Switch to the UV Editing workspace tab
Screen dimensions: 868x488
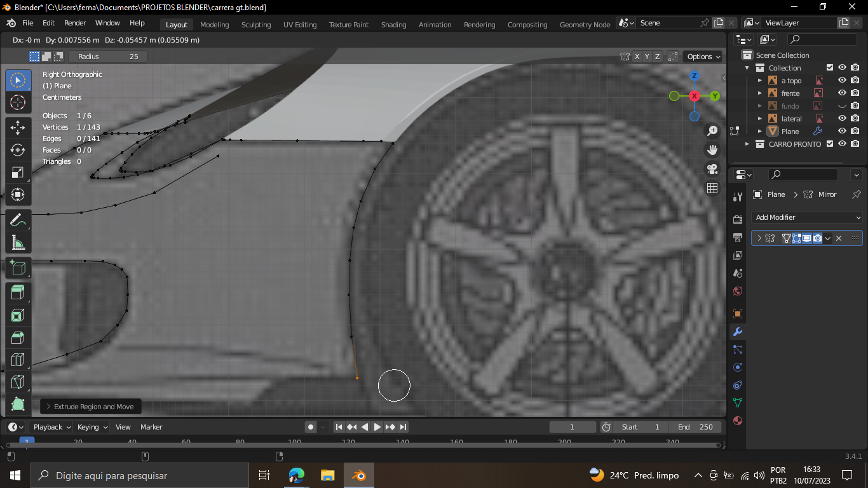click(300, 25)
